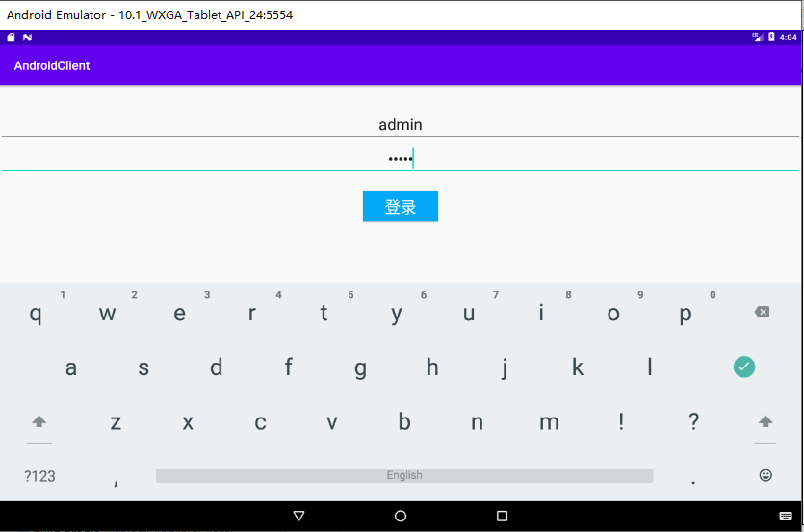804x532 pixels.
Task: Click the 登录 login button
Action: pos(401,207)
